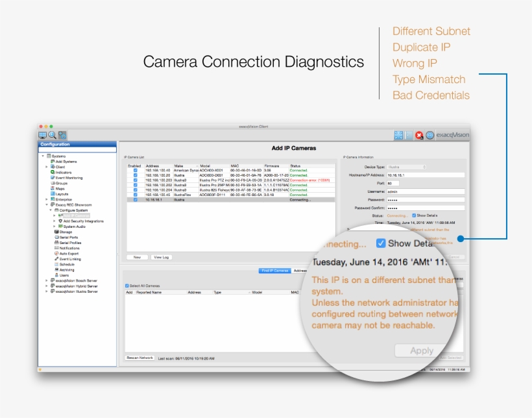Open Serial Ports tree item
532x418 pixels.
pos(69,238)
